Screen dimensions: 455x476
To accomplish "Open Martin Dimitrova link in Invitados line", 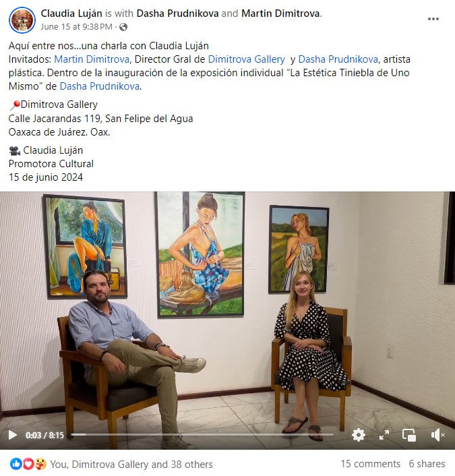I will tap(92, 59).
